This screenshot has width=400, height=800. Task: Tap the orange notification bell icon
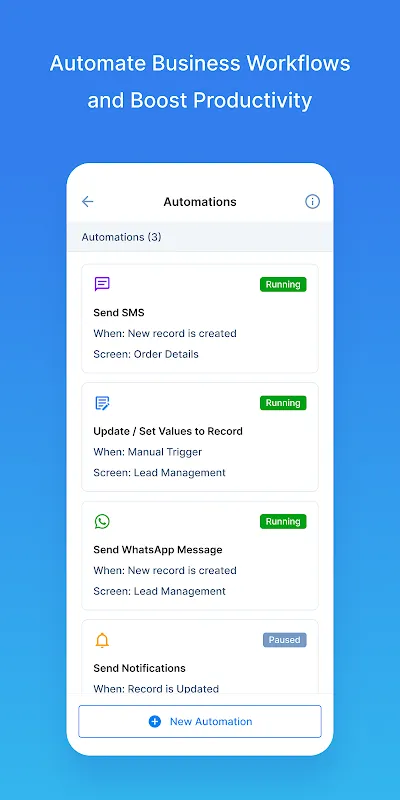point(102,640)
